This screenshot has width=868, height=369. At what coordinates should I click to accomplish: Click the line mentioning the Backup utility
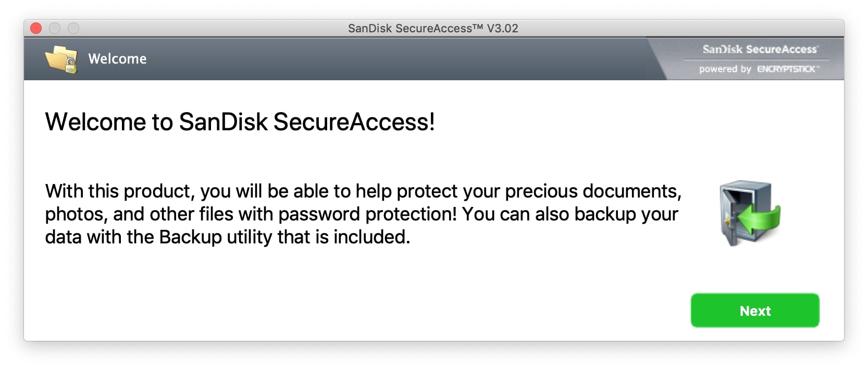[x=227, y=237]
